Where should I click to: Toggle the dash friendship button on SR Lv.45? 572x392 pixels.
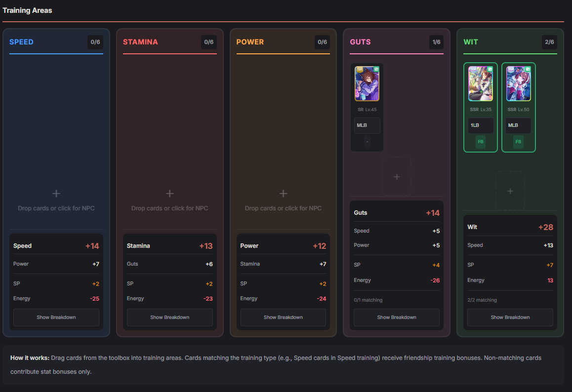367,142
